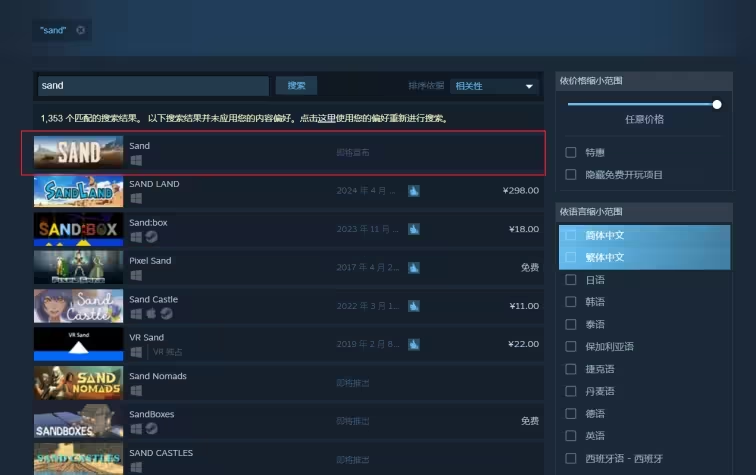
Task: Click the Windows icon under Sand Nomads
Action: coord(136,390)
